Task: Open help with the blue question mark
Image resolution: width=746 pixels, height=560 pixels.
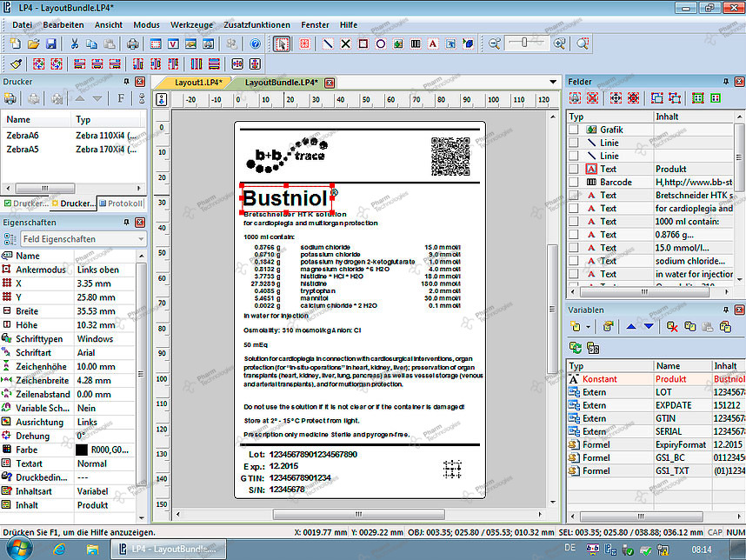Action: click(256, 43)
